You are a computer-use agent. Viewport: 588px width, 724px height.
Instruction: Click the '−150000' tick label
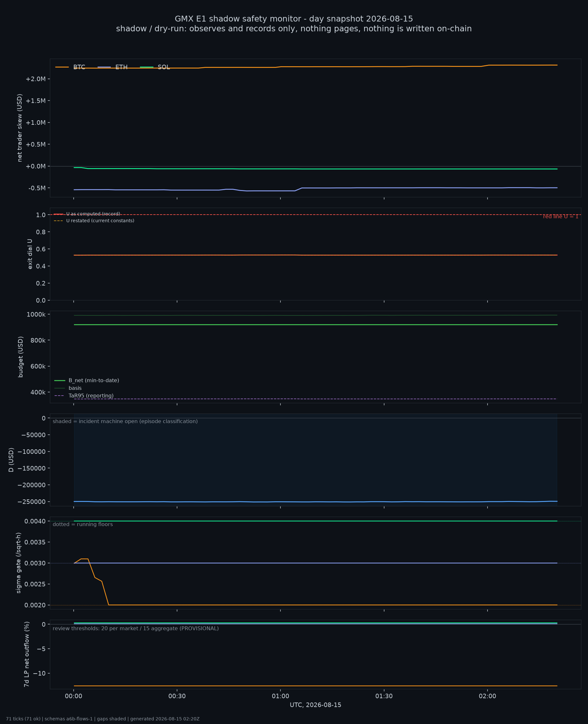[x=32, y=468]
